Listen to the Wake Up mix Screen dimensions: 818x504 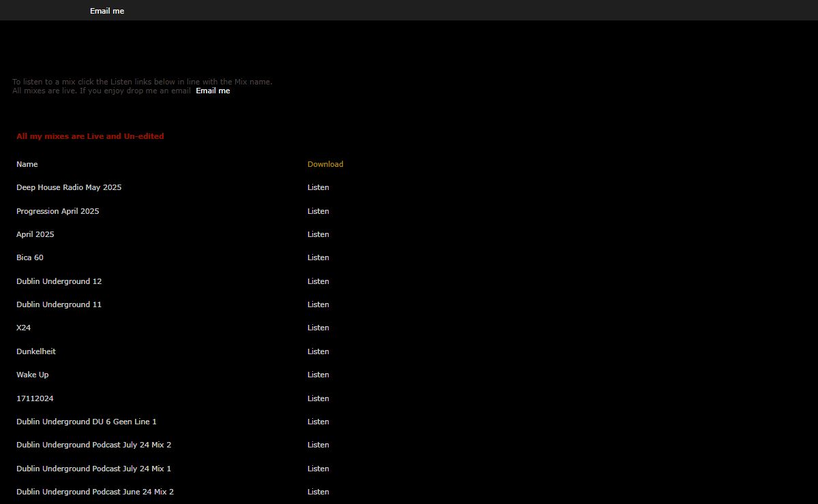318,375
